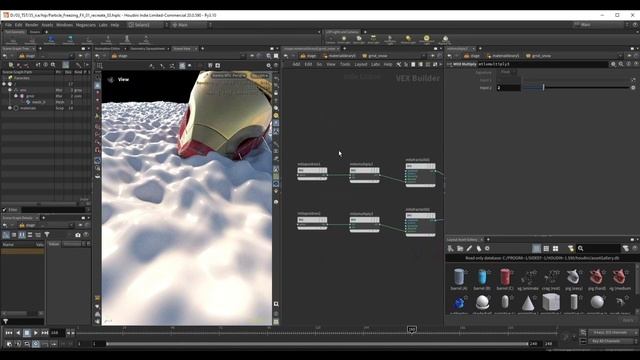Click the first zoom icon beside node name field
640x360 pixels.
click(613, 64)
